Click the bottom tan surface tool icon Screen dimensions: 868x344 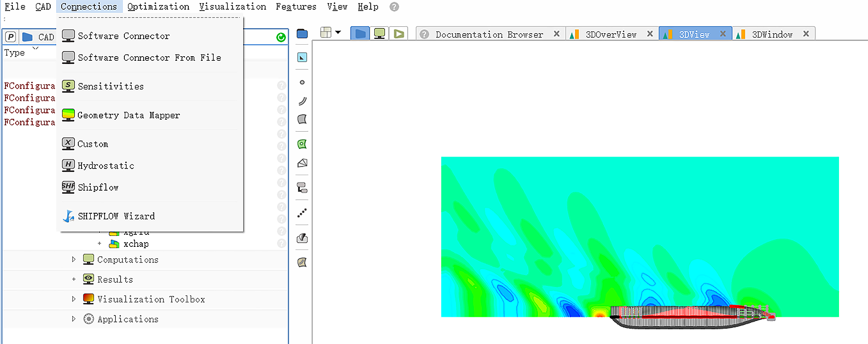[302, 262]
